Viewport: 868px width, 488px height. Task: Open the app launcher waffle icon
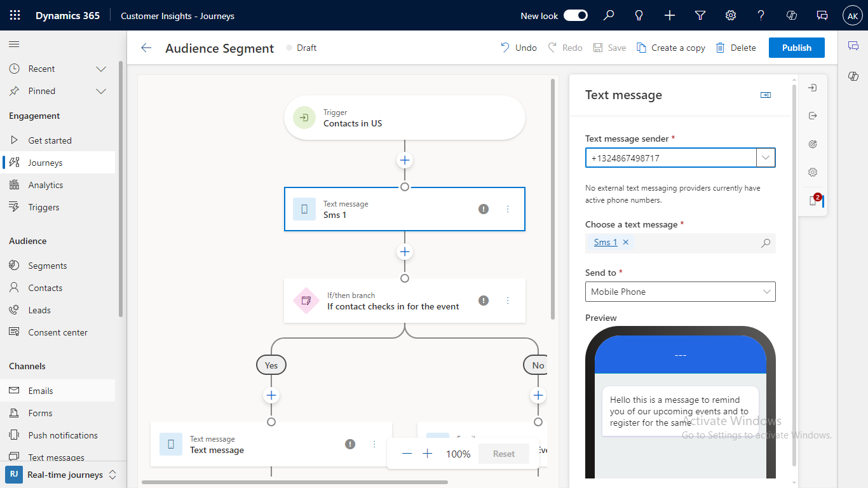point(15,15)
